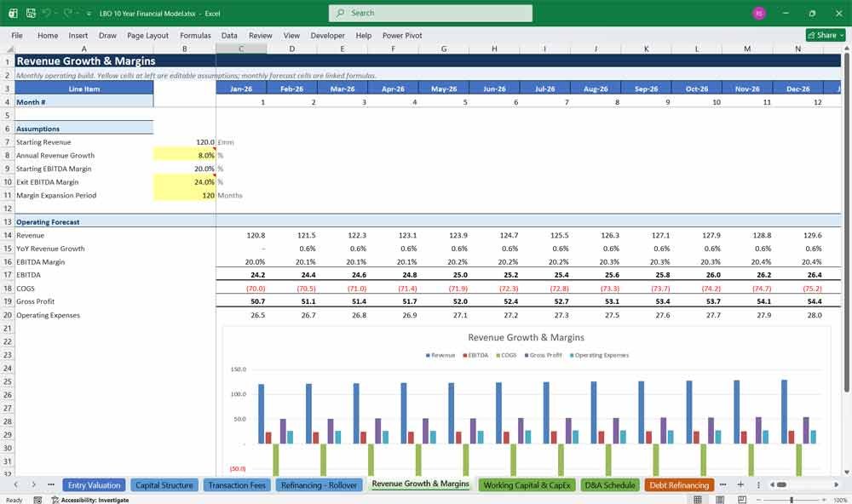Click the zoom slider in status bar
Image resolution: width=852 pixels, height=504 pixels.
792,500
